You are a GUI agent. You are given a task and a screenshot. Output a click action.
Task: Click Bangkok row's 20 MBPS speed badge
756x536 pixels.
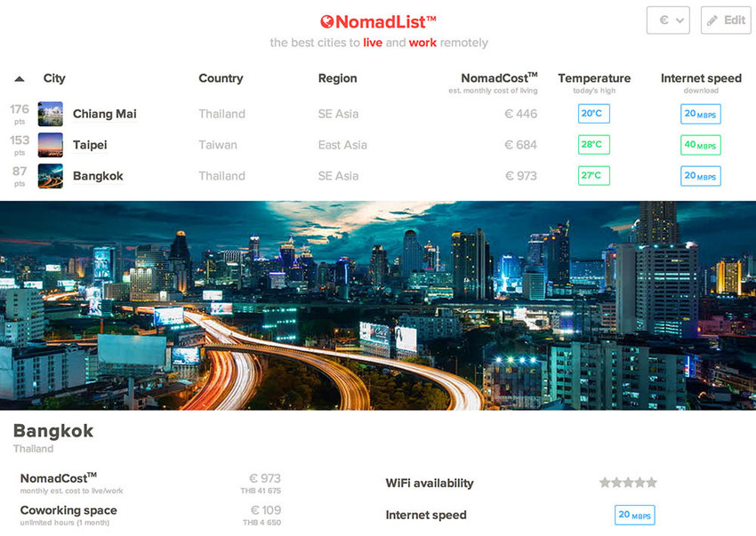(x=701, y=176)
